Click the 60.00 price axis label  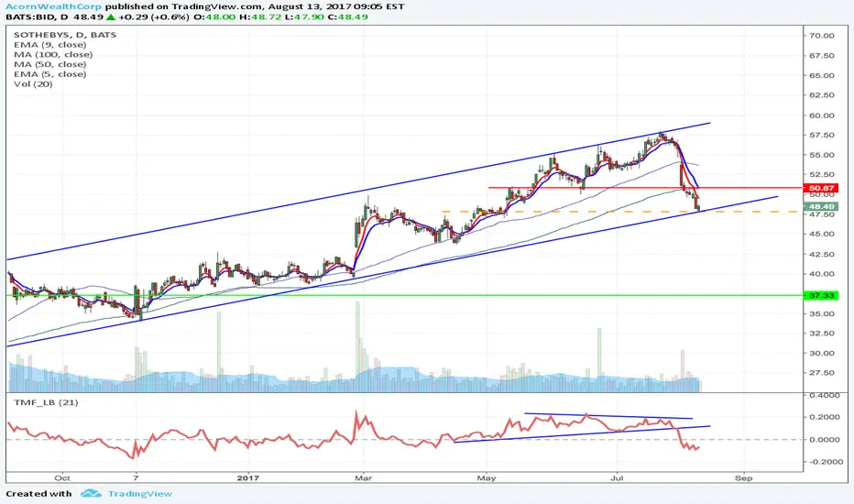click(x=822, y=115)
